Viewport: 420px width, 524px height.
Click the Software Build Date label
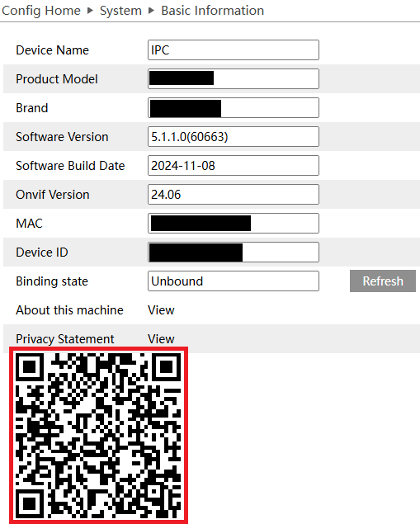[70, 166]
